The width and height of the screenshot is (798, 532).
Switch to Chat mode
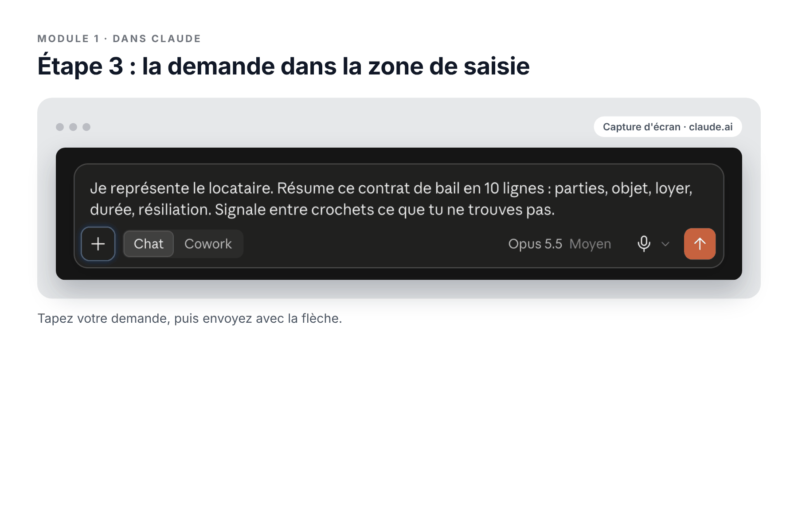pos(149,244)
